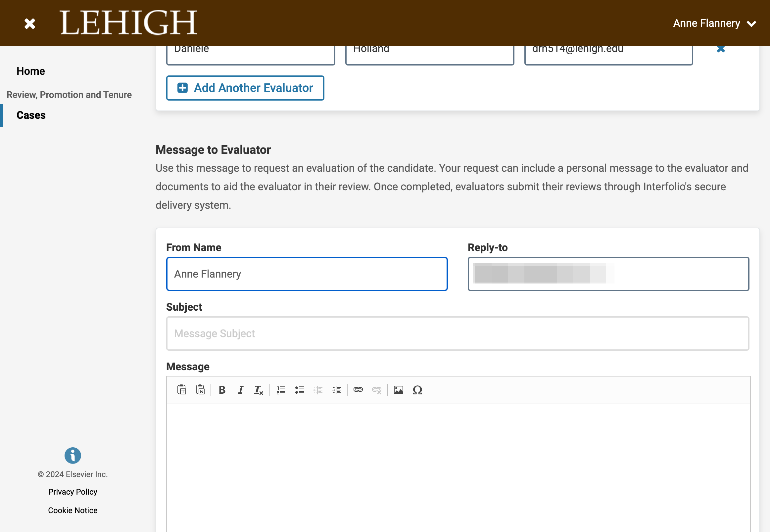770x532 pixels.
Task: Click Decrease Indent icon
Action: click(x=318, y=390)
